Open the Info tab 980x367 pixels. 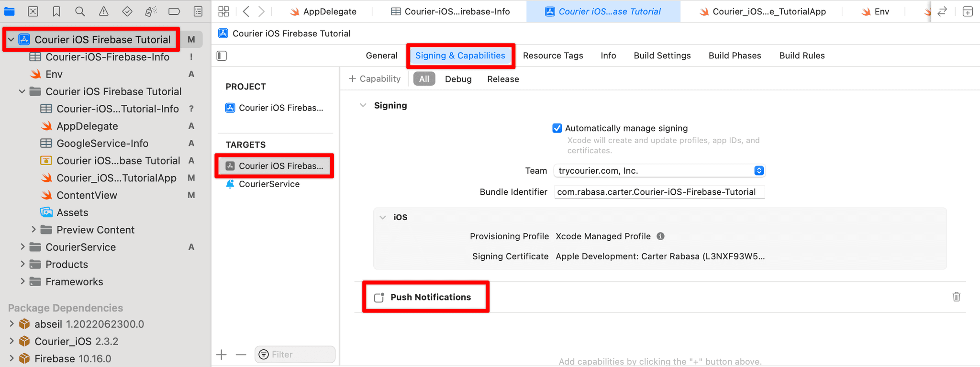(x=608, y=56)
